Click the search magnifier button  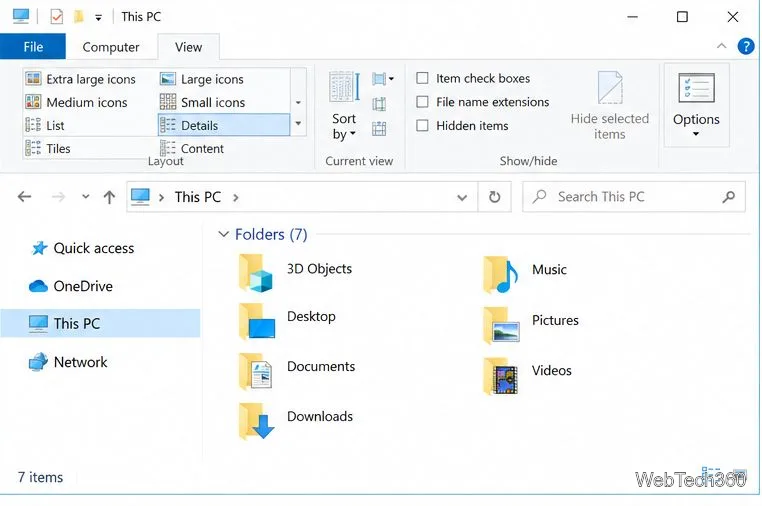point(728,196)
